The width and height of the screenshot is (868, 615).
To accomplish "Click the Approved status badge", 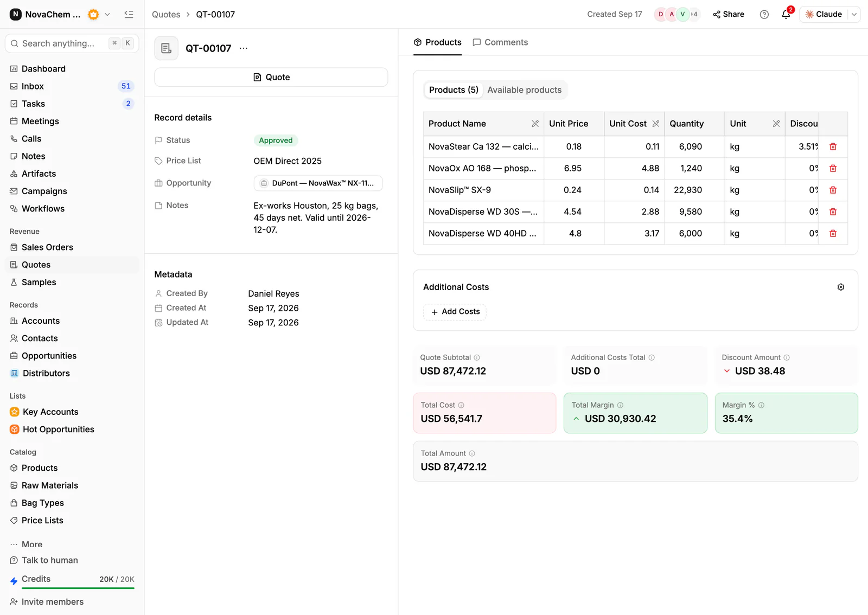I will click(276, 140).
